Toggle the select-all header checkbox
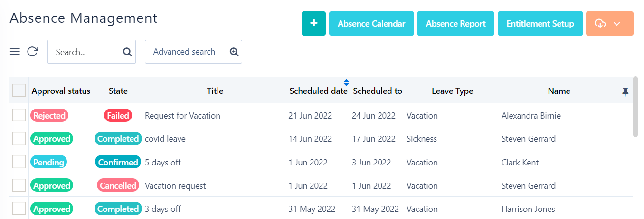The height and width of the screenshot is (219, 644). pyautogui.click(x=19, y=91)
